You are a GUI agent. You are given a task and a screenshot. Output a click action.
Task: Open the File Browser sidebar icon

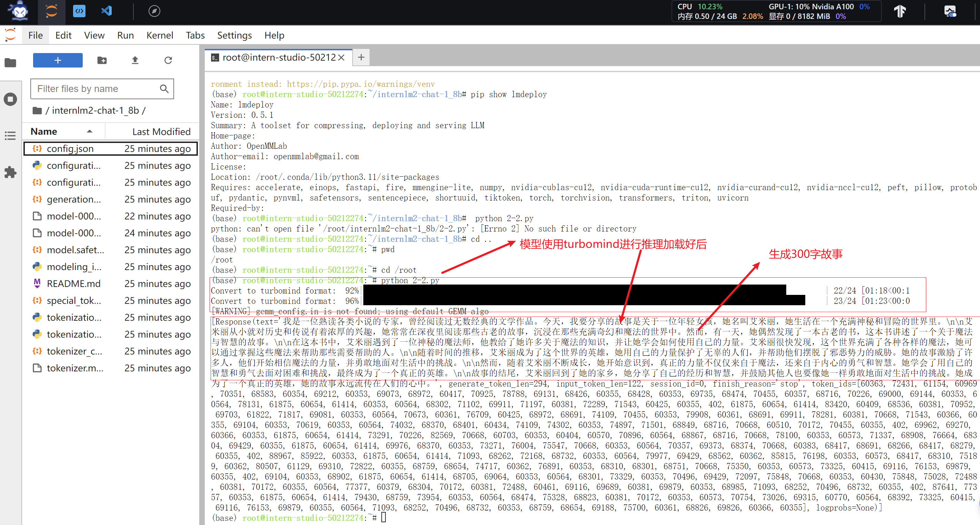point(10,62)
